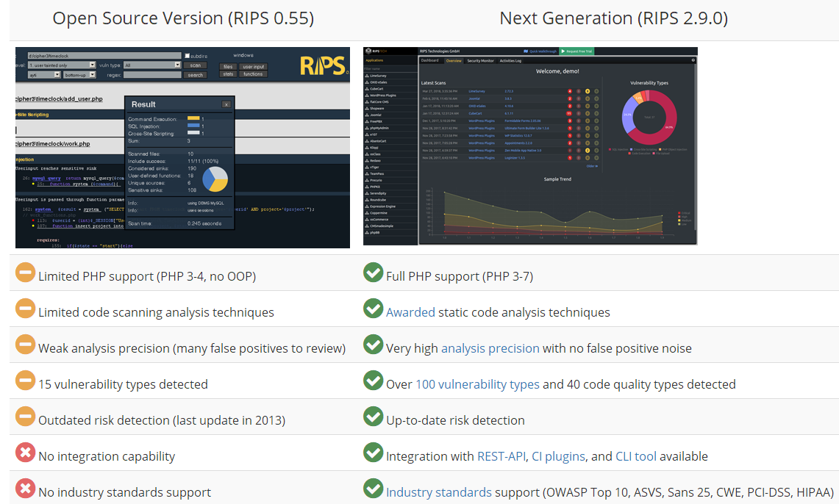This screenshot has height=504, width=839.
Task: Close the Result popup with its X button
Action: point(226,105)
